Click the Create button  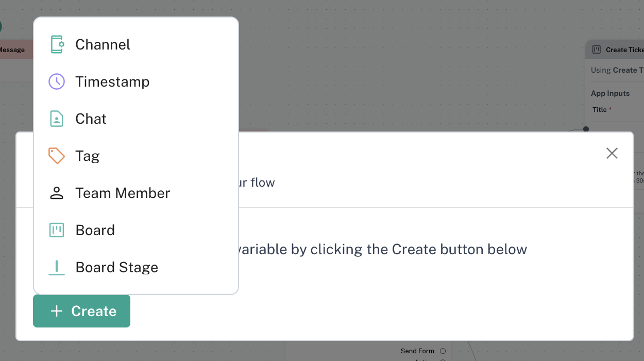(81, 311)
